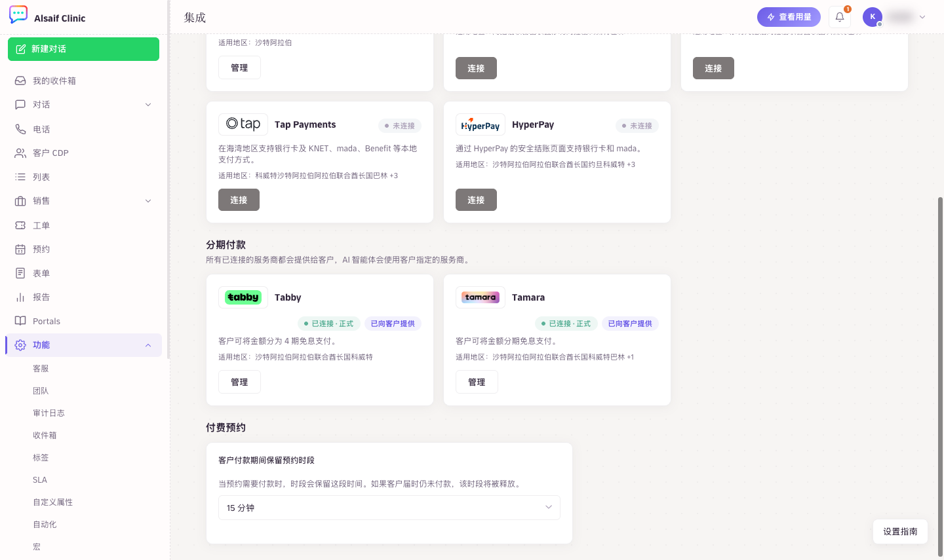Open the 15 分钟 hold time dropdown

(x=389, y=508)
